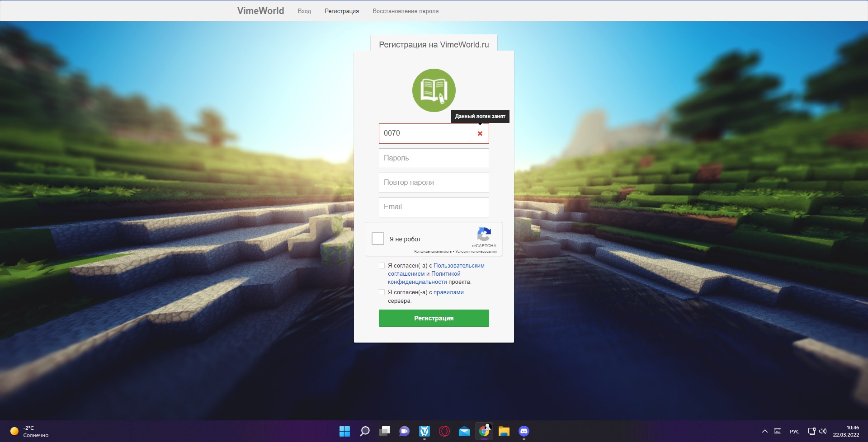
Task: Expand hidden system tray icons chevron
Action: (x=764, y=431)
